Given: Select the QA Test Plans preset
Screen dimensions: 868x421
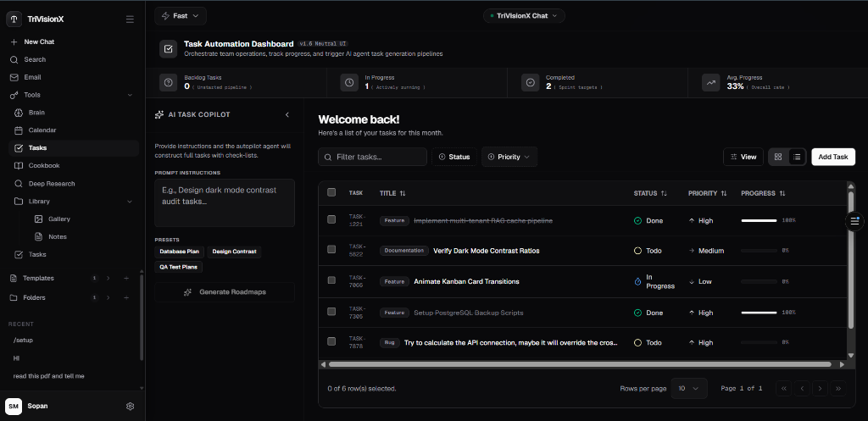Looking at the screenshot, I should pyautogui.click(x=179, y=267).
